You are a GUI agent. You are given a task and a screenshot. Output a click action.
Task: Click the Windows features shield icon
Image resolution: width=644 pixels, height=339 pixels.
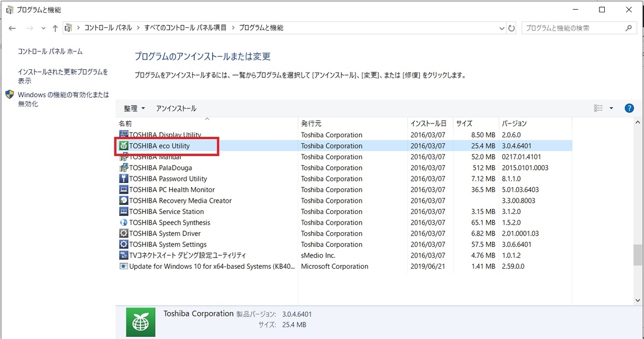point(10,94)
